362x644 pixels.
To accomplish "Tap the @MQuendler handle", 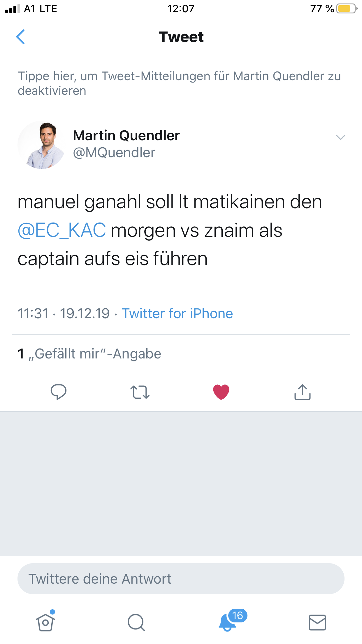I will tap(114, 153).
